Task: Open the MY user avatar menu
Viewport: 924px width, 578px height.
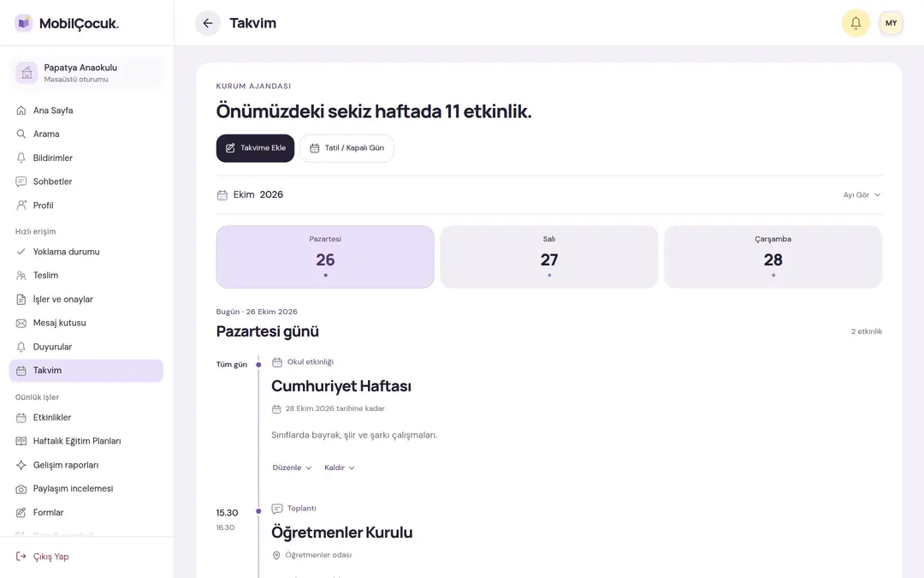Action: (x=891, y=23)
